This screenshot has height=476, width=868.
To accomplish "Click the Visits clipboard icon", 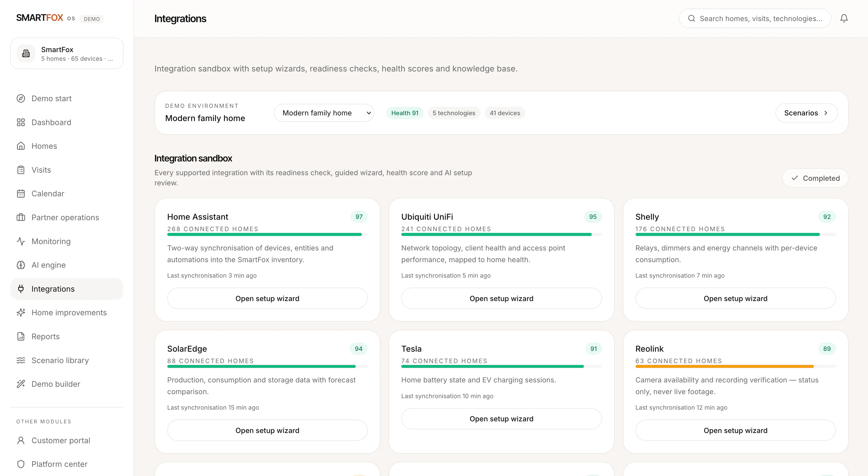I will click(21, 170).
